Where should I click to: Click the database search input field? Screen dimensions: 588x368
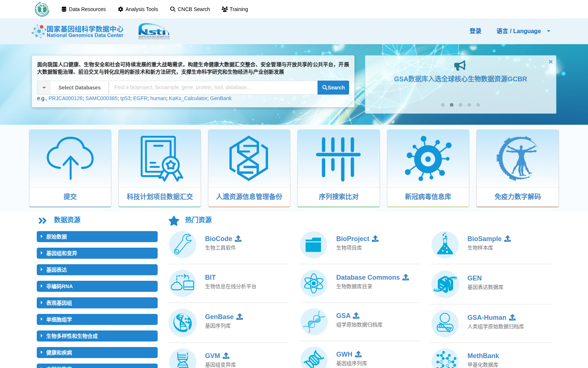click(213, 88)
